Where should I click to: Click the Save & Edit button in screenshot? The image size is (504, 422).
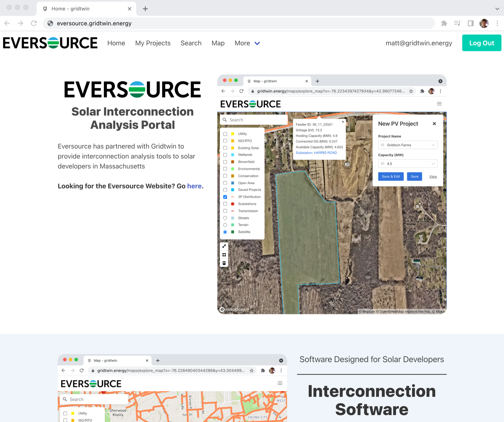tap(391, 176)
